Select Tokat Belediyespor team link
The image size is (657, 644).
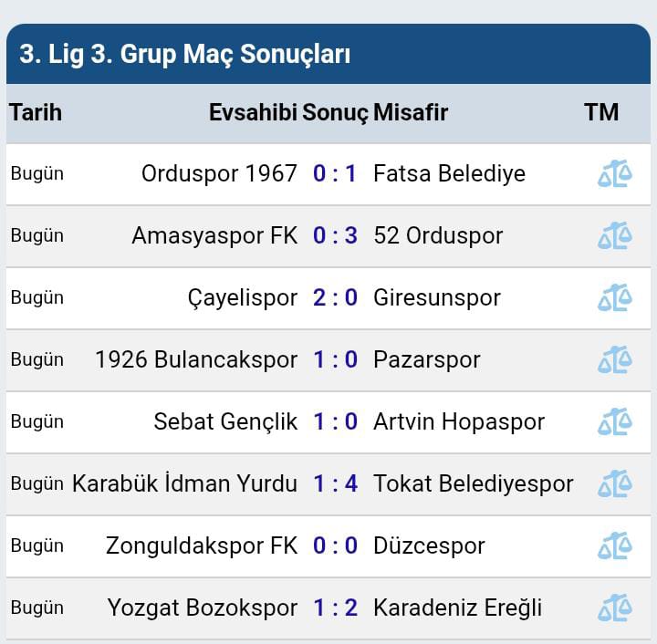click(x=473, y=483)
